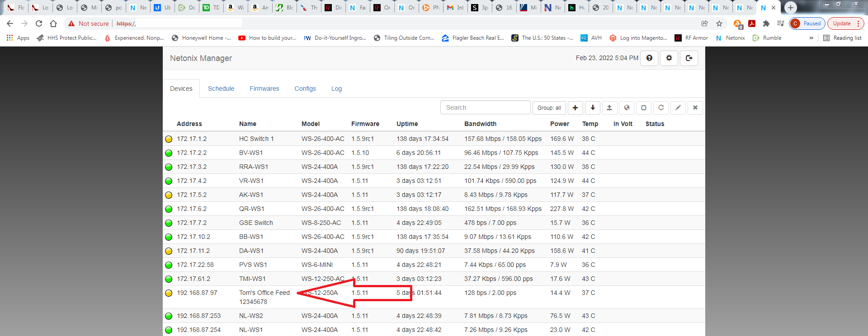Click the download arrow icon in toolbar
Viewport: 868px width, 336px height.
click(592, 107)
